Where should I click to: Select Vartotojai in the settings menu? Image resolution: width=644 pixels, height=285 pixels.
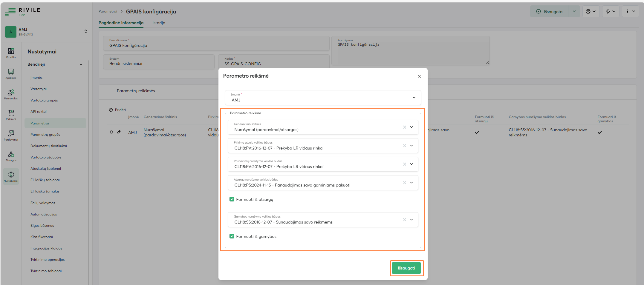pos(39,89)
